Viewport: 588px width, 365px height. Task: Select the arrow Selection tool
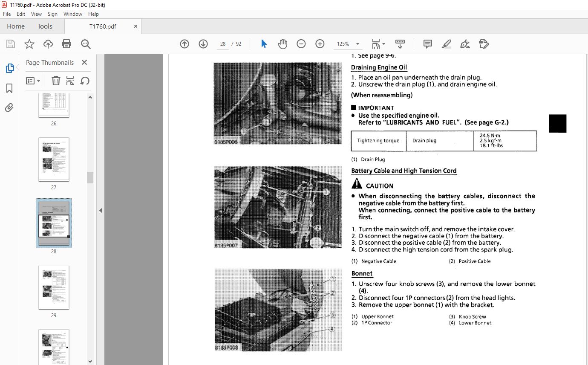point(264,44)
